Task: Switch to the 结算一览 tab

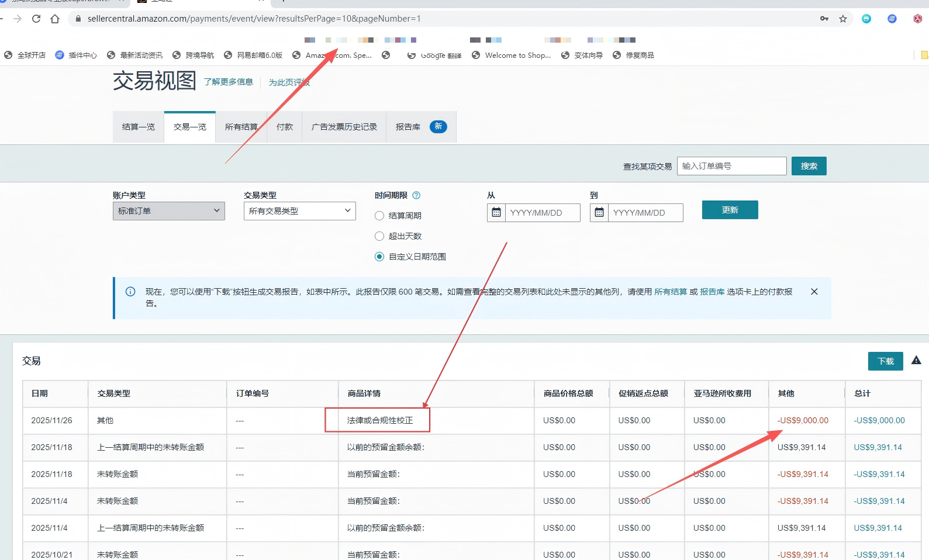Action: click(x=139, y=127)
